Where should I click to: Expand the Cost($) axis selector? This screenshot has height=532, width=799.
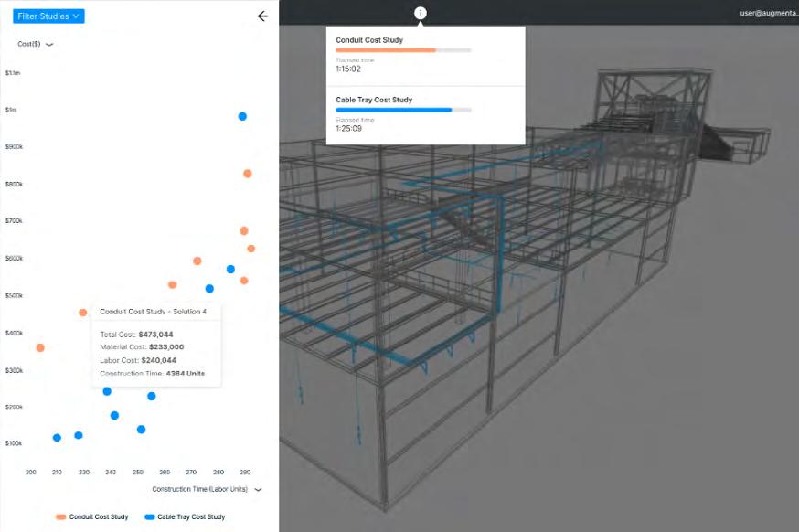[48, 44]
